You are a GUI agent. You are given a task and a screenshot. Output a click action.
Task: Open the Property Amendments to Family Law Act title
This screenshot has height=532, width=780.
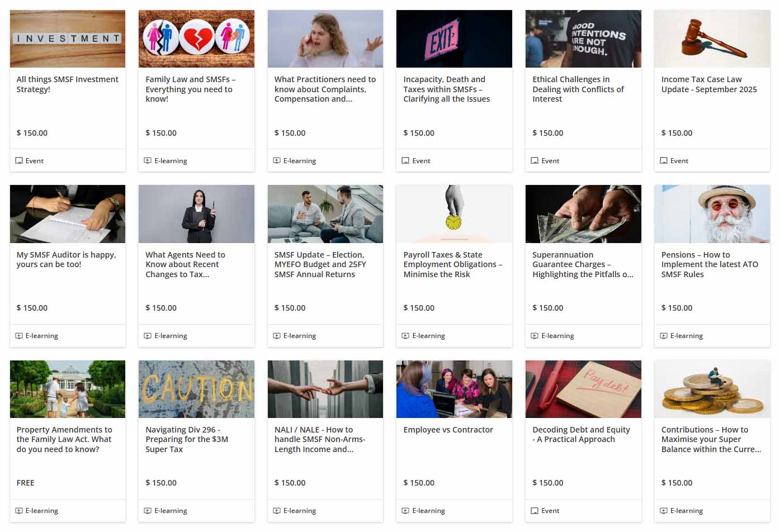click(64, 439)
